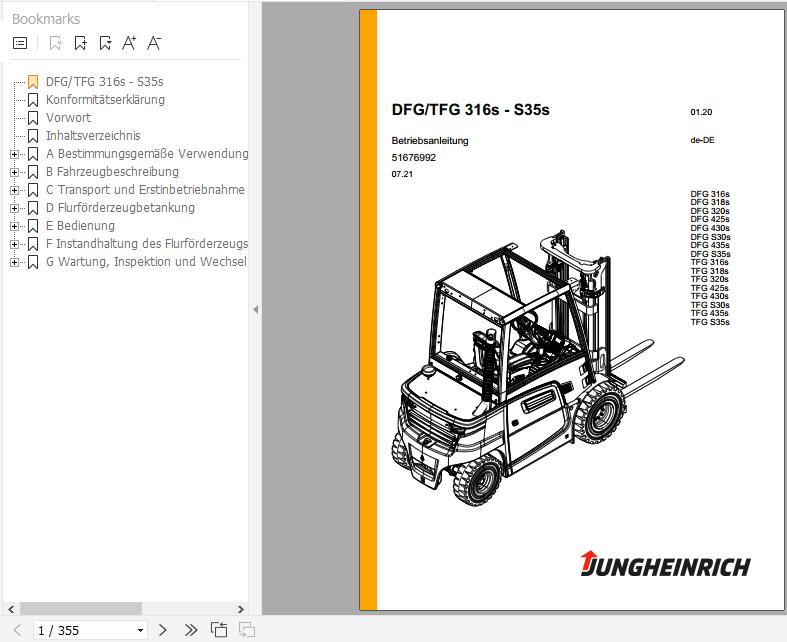Click the delete bookmark icon

[55, 43]
